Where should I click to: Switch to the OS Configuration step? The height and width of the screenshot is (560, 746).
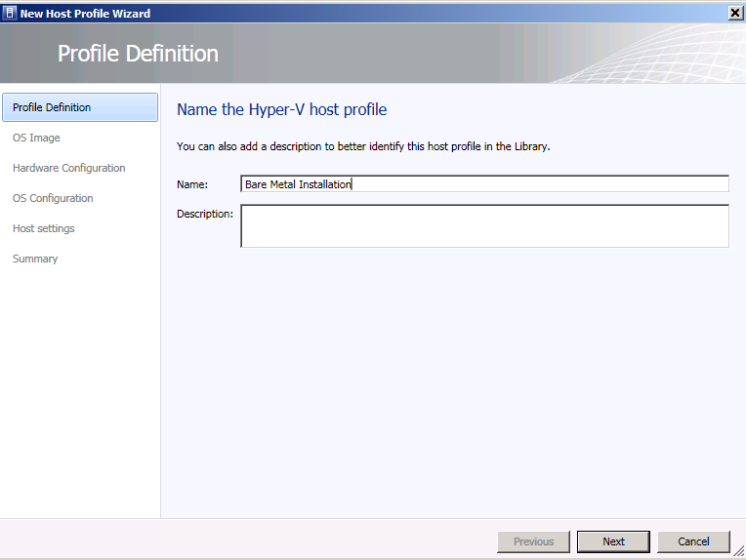click(x=53, y=198)
